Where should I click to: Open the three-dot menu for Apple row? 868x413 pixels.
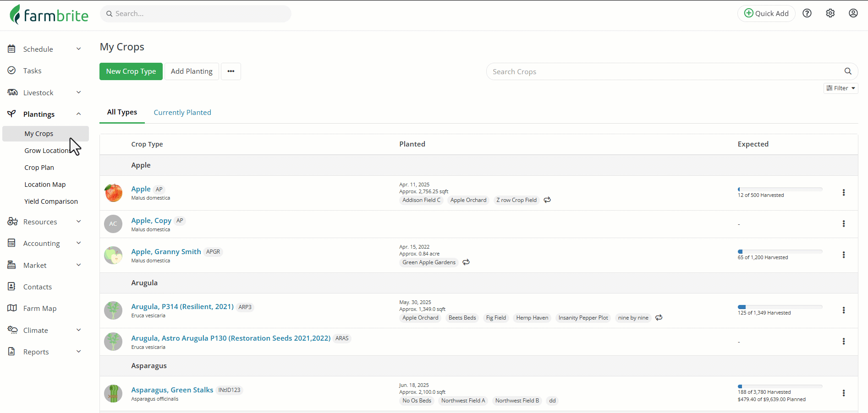[844, 193]
